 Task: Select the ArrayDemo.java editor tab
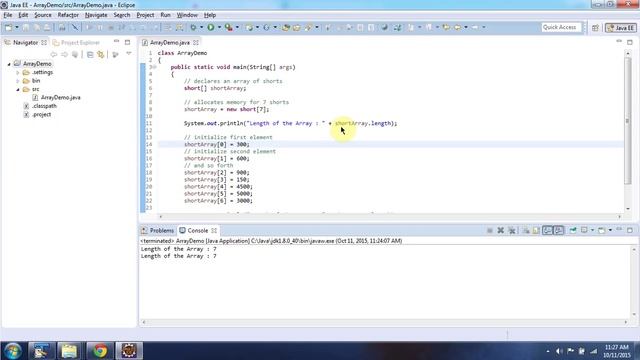coord(170,42)
